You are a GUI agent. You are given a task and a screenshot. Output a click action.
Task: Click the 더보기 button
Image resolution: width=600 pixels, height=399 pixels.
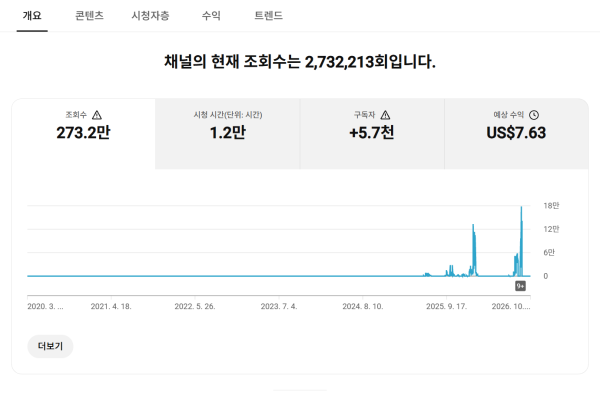50,346
